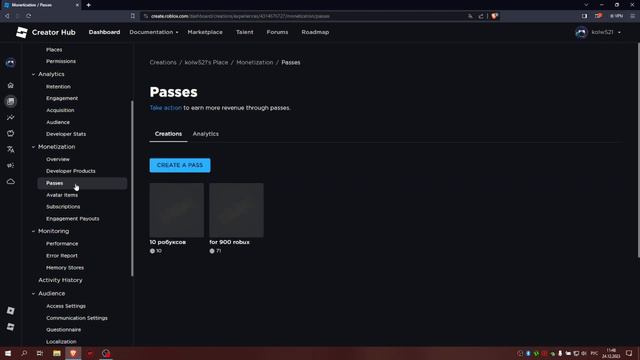Click the Take action link
The width and height of the screenshot is (640, 360).
pyautogui.click(x=165, y=108)
